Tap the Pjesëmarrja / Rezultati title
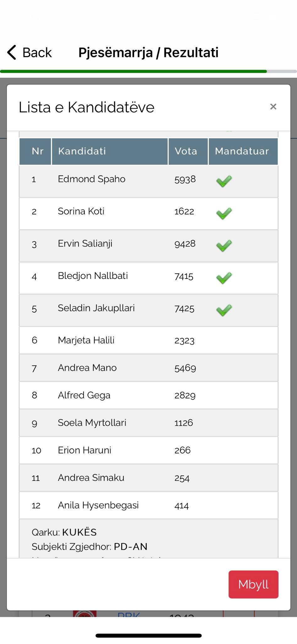 [148, 53]
